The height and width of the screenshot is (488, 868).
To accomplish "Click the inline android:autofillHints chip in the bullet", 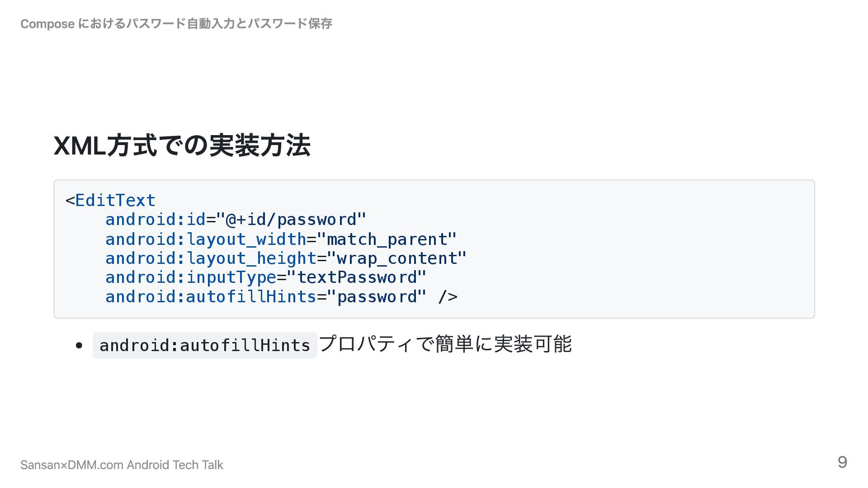I will tap(205, 346).
